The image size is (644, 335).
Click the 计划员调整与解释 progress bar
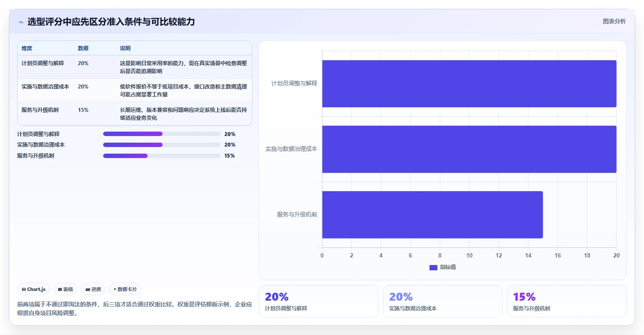pos(162,134)
